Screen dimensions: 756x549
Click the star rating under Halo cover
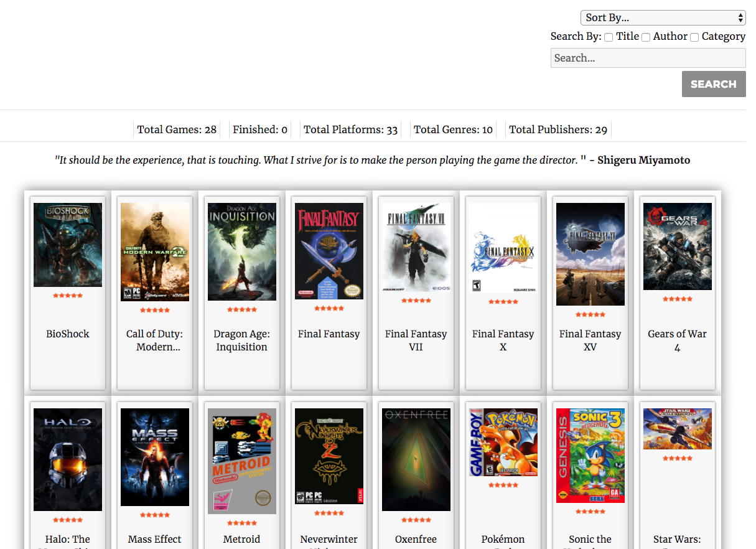(68, 520)
